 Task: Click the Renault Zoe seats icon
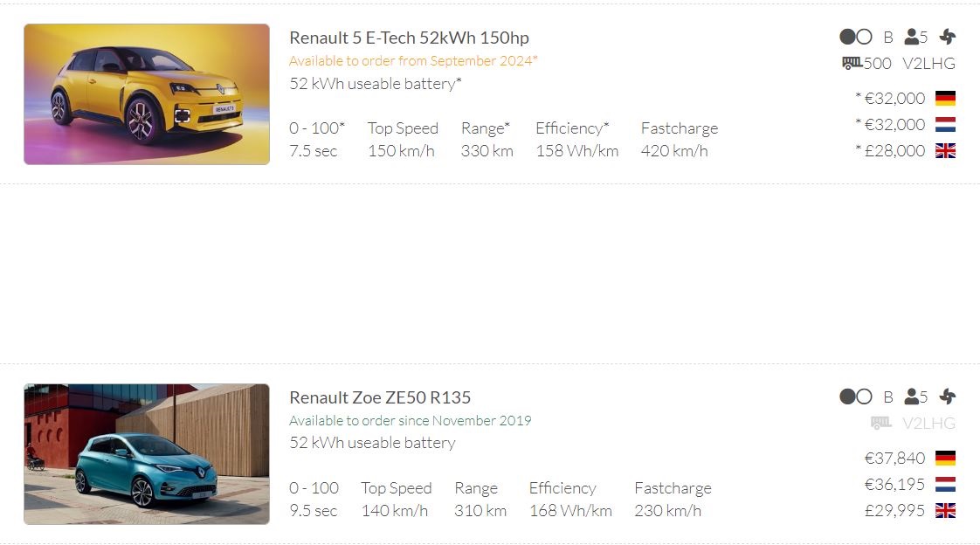click(912, 397)
